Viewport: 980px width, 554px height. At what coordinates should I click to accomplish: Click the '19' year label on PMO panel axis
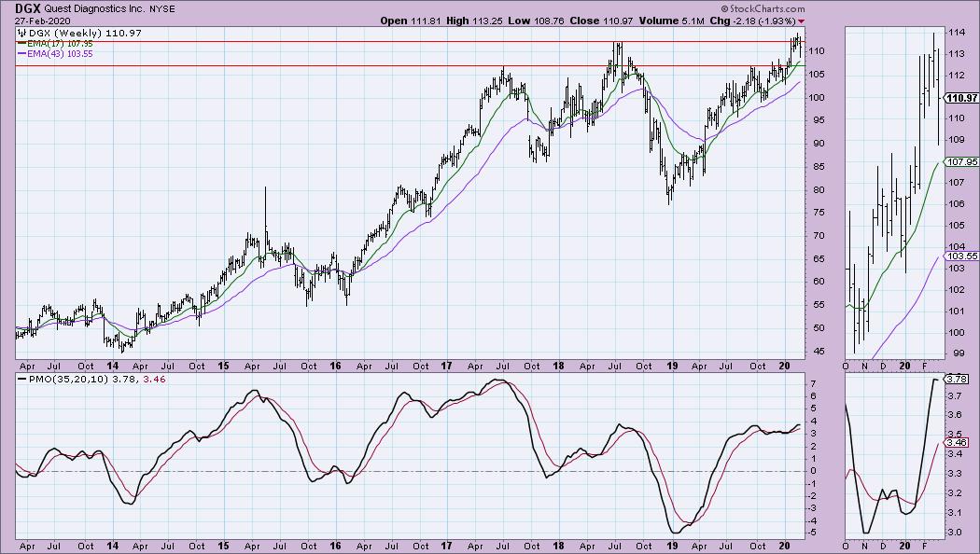coord(672,546)
